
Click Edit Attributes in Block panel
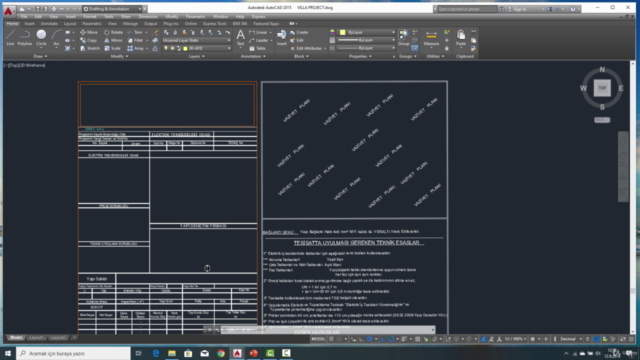coord(307,48)
